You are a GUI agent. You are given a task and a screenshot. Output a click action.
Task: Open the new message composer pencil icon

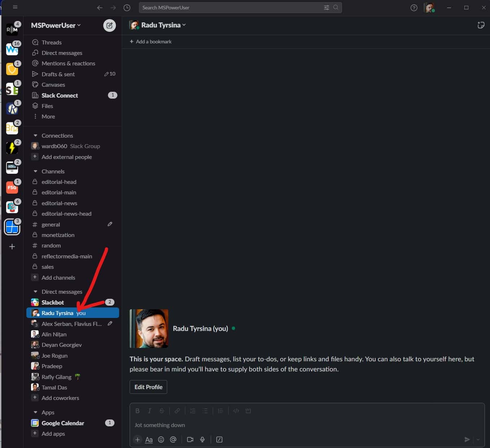coord(109,25)
